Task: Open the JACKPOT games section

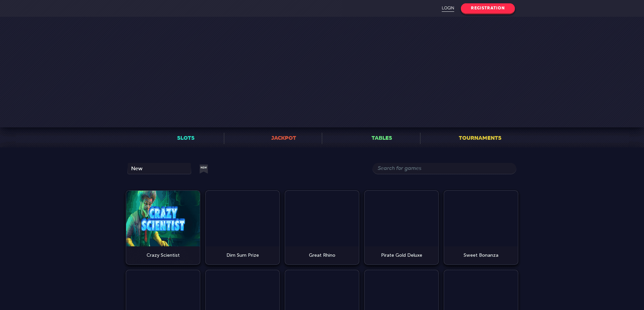Action: 283,138
